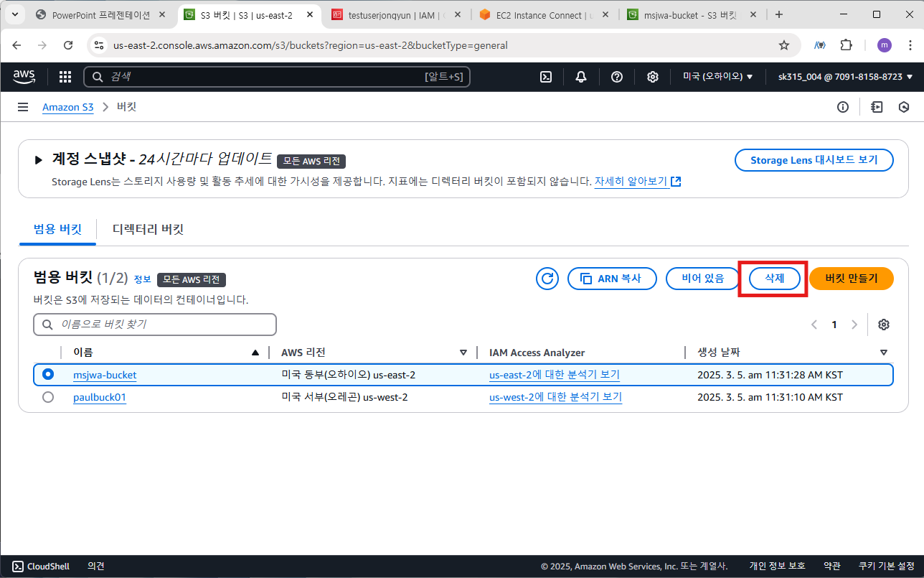Click the 비어 있음 button

point(702,279)
